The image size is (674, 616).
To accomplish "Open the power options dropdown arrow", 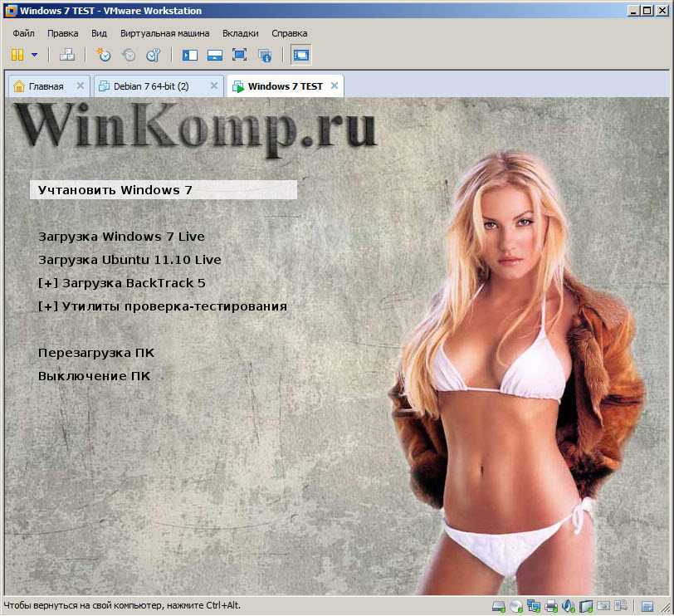I will pos(34,55).
